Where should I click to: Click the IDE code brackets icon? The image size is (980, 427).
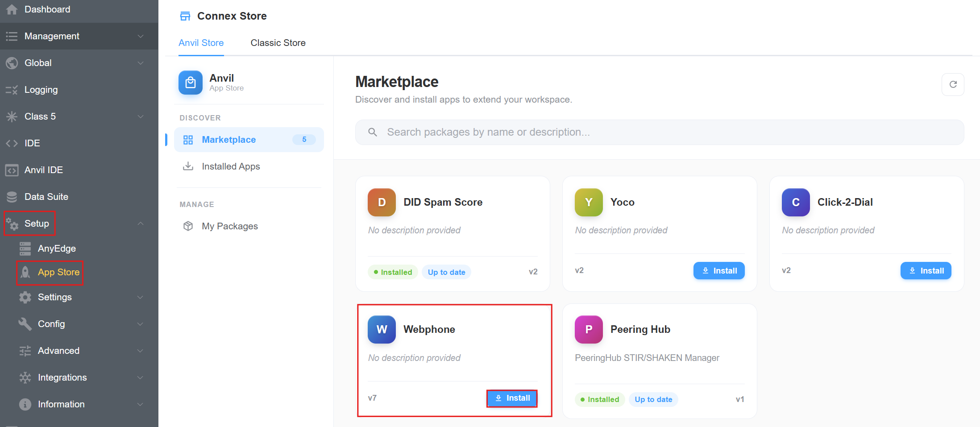point(12,143)
